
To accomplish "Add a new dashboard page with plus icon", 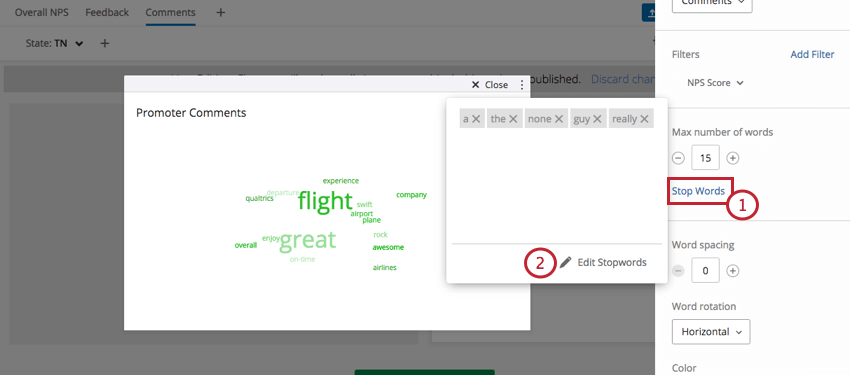I will (221, 12).
